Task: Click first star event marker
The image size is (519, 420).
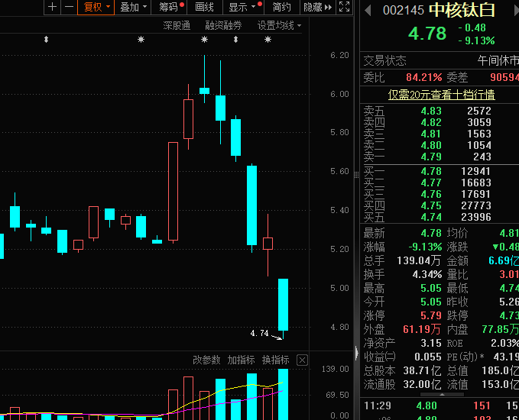Action: [x=141, y=40]
